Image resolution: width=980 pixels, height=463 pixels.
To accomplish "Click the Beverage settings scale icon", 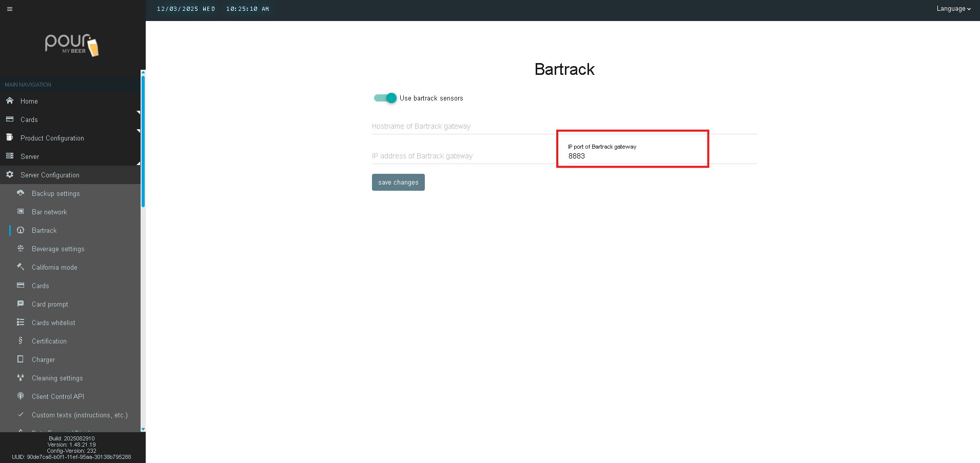I will point(21,248).
